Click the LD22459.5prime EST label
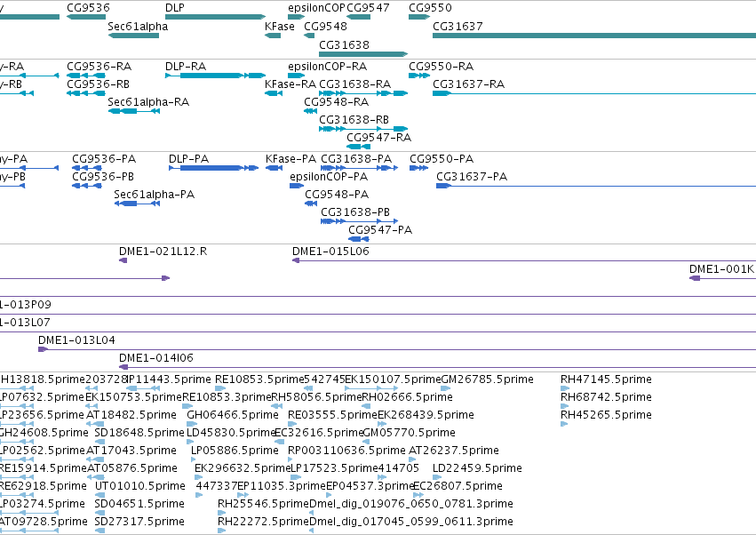756x535 pixels. click(477, 468)
